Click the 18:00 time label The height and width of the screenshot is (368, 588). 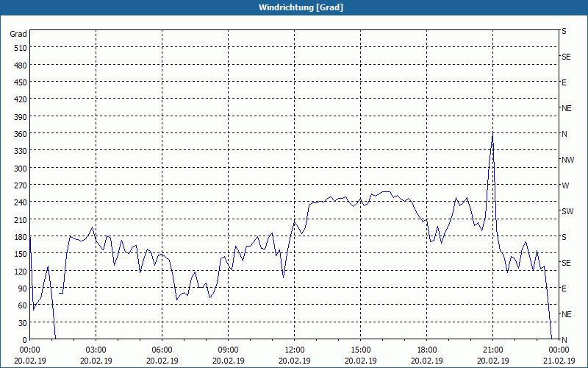(427, 350)
